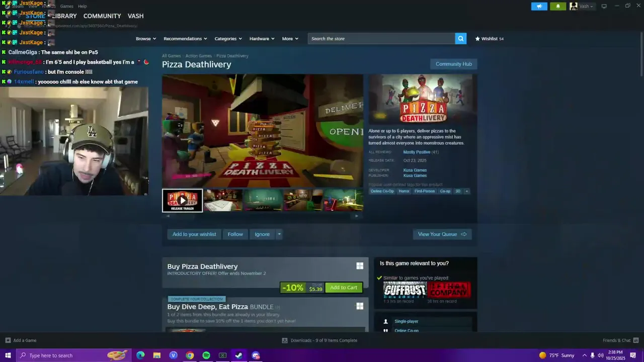The height and width of the screenshot is (362, 644).
Task: Go to the VASH profile tab
Action: click(136, 16)
